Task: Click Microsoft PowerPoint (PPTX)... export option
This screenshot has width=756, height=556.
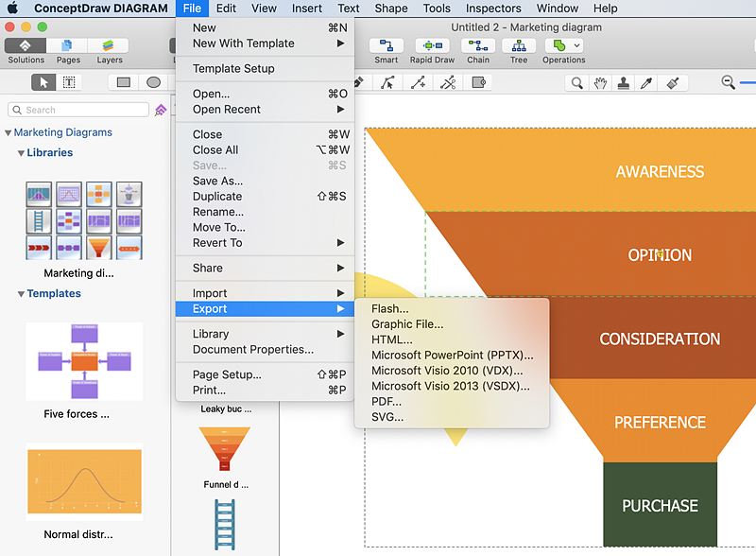Action: [x=452, y=356]
